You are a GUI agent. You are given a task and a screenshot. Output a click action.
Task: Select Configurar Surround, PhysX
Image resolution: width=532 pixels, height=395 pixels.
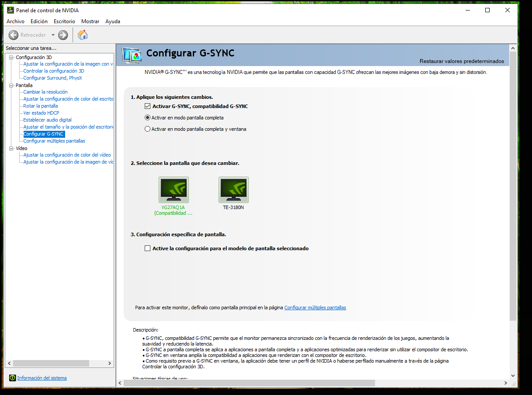[52, 78]
